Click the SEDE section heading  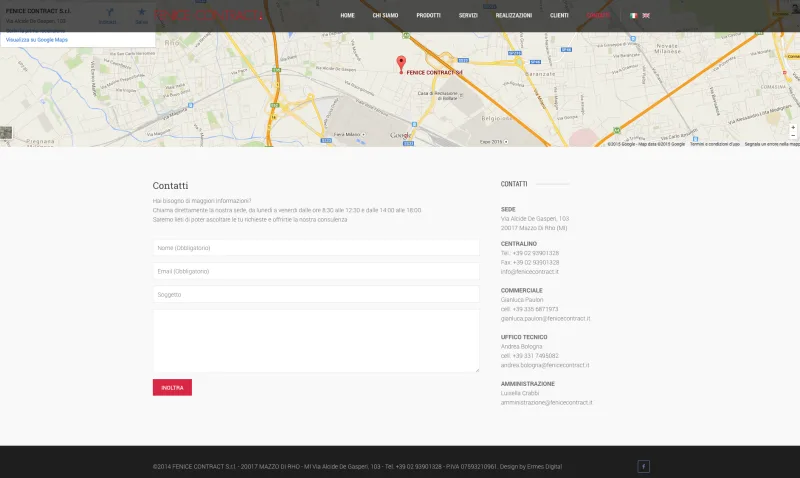click(508, 209)
